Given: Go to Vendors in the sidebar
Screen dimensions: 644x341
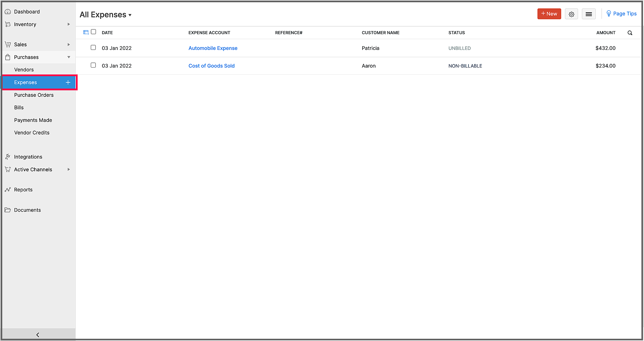Looking at the screenshot, I should pyautogui.click(x=24, y=70).
